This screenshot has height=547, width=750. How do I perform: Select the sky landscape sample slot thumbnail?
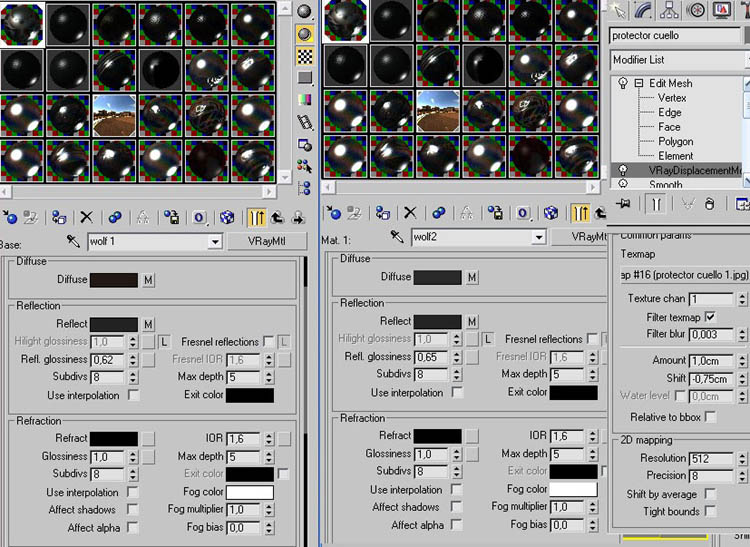click(x=118, y=115)
